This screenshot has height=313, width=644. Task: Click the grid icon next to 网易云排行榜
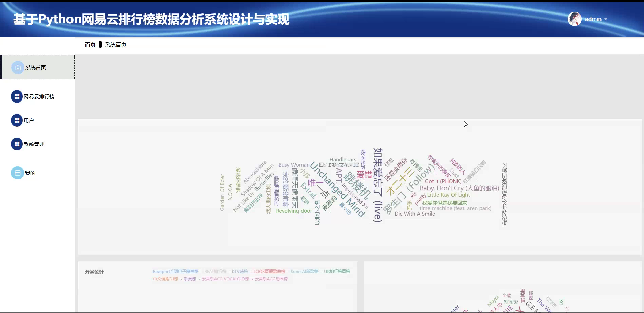pos(17,97)
